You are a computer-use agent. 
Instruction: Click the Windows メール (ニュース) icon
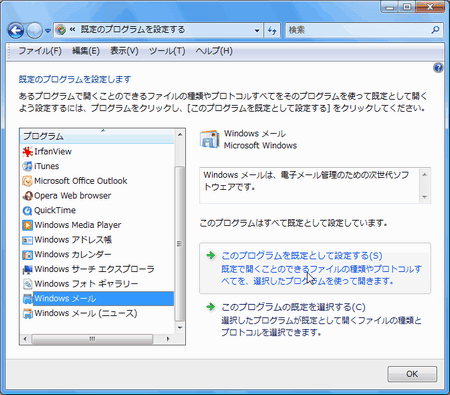click(x=27, y=313)
